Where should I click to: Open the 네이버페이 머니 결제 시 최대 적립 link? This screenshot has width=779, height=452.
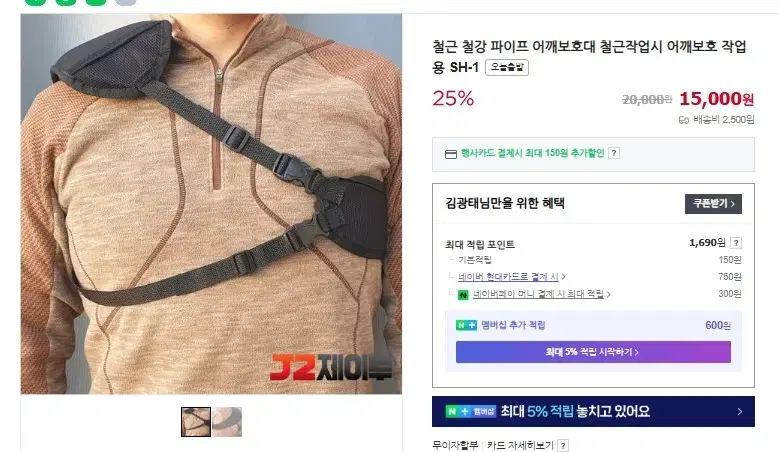pyautogui.click(x=542, y=294)
